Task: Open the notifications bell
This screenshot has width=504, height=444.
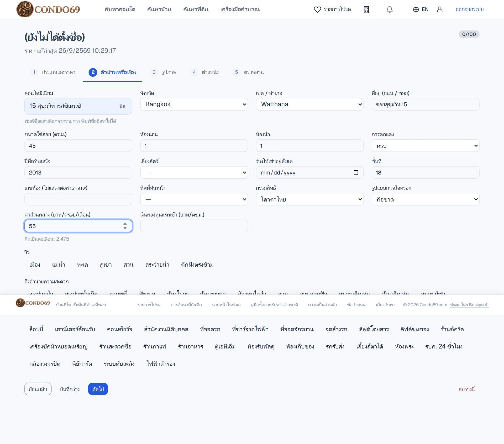Action: point(390,9)
